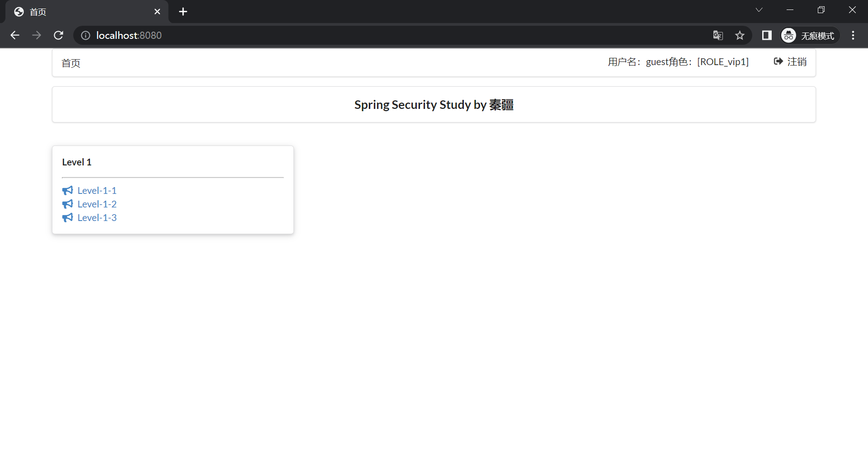Viewport: 868px width, 461px height.
Task: Click 首页 in the page navigation bar
Action: click(x=71, y=63)
